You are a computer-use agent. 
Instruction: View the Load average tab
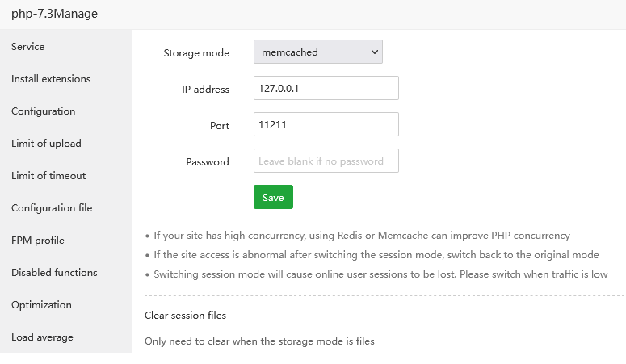point(42,337)
